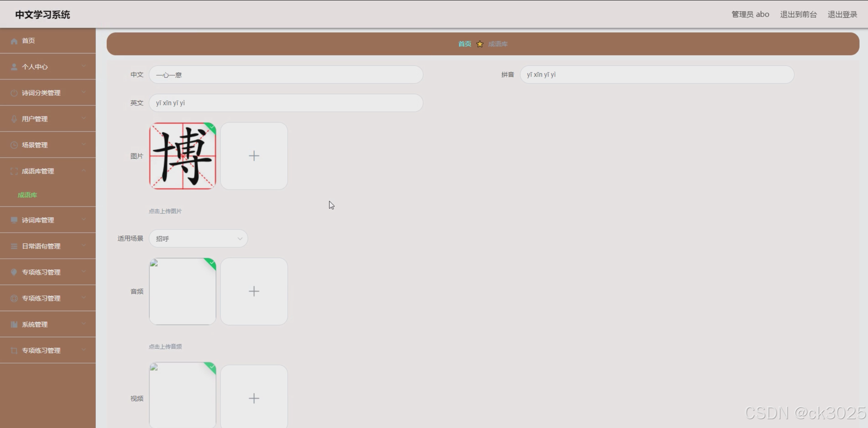Screen dimensions: 868x428
Task: Click the plus icon to upload audio
Action: coord(254,291)
